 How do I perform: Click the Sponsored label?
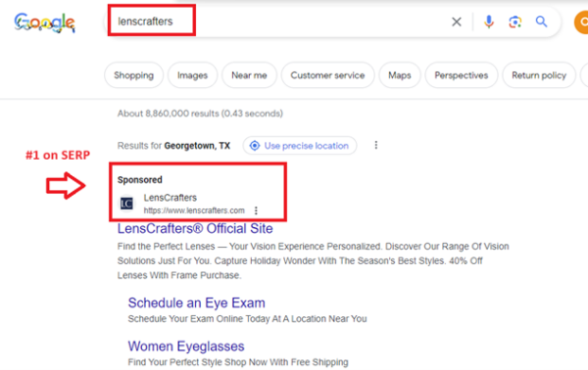tap(139, 180)
